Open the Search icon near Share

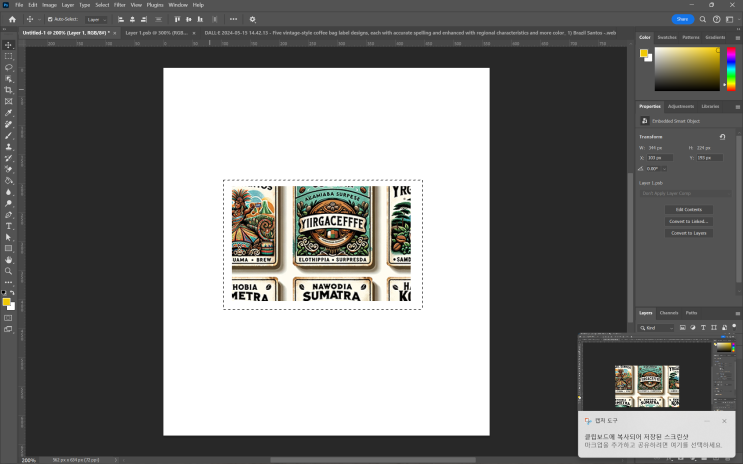[704, 19]
